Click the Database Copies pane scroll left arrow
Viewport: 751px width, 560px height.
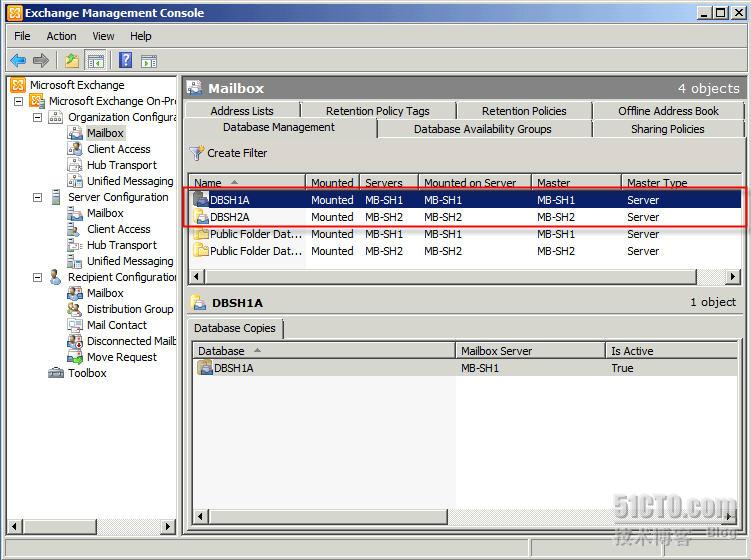point(200,516)
